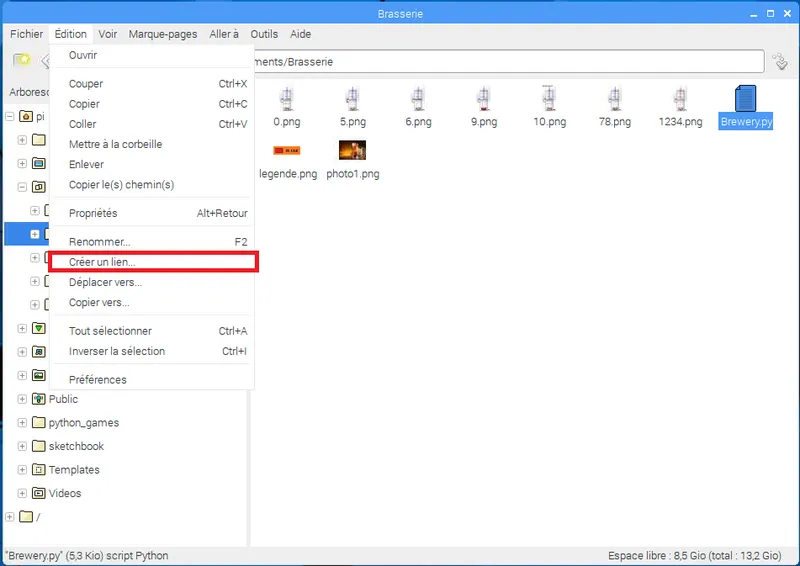
Task: Expand the python_games folder node
Action: click(x=22, y=423)
